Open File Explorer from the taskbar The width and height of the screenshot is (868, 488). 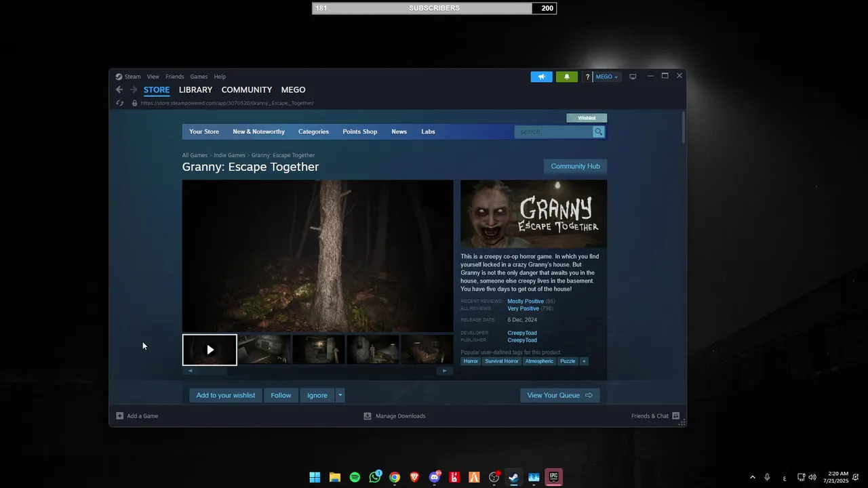(335, 477)
